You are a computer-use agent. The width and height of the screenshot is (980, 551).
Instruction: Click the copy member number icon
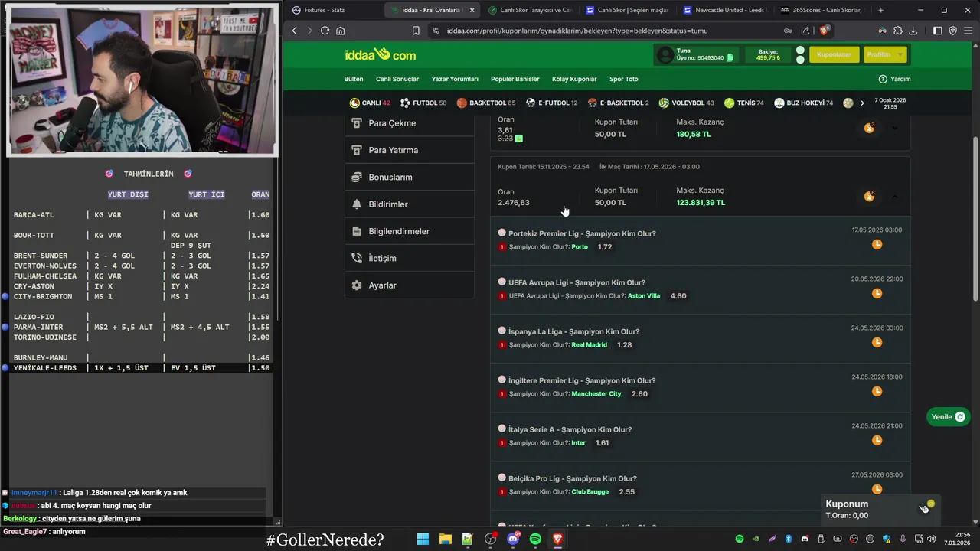coord(730,58)
